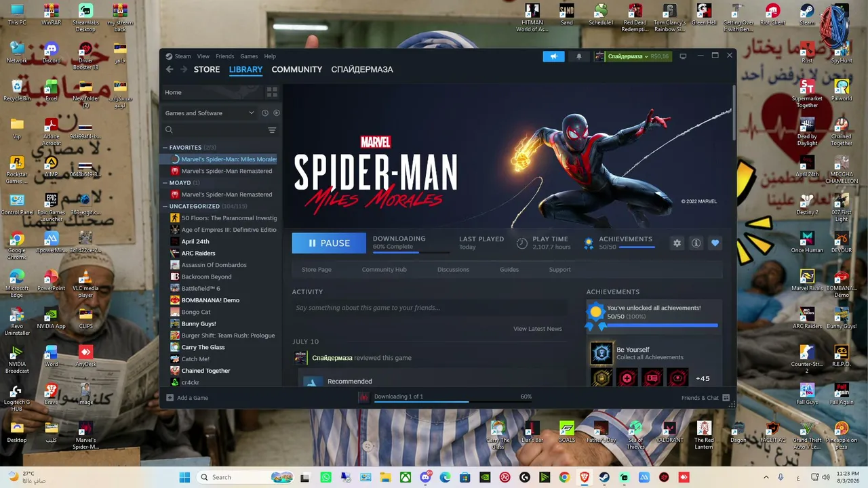The image size is (868, 488).
Task: Open Support link
Action: tap(559, 270)
